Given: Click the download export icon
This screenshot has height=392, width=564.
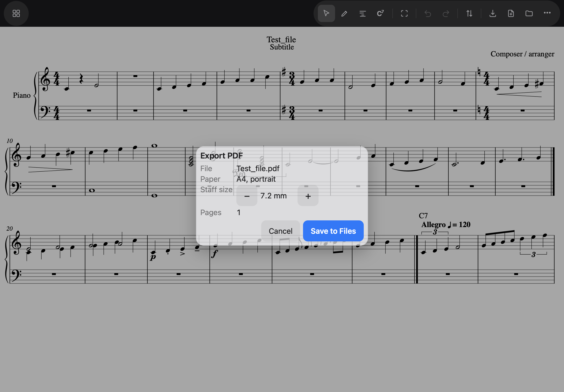Looking at the screenshot, I should click(x=493, y=13).
